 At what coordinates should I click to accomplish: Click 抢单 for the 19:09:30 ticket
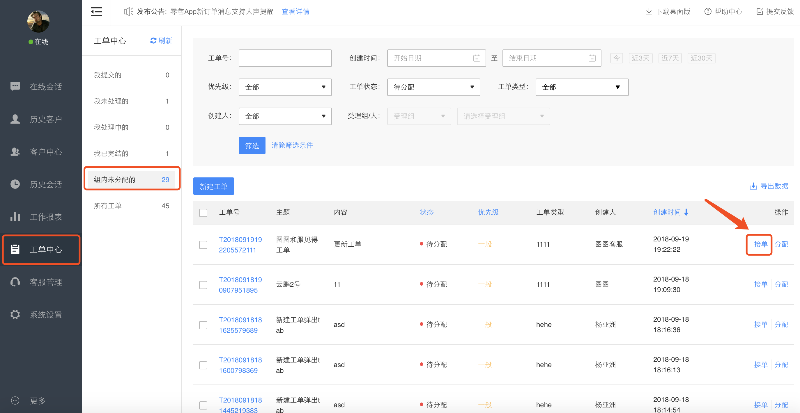click(x=760, y=284)
